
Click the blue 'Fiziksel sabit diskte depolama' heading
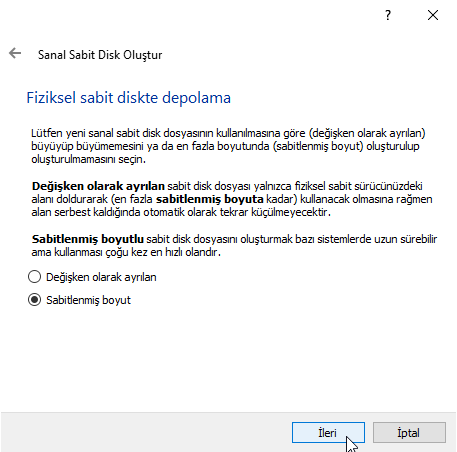click(129, 98)
